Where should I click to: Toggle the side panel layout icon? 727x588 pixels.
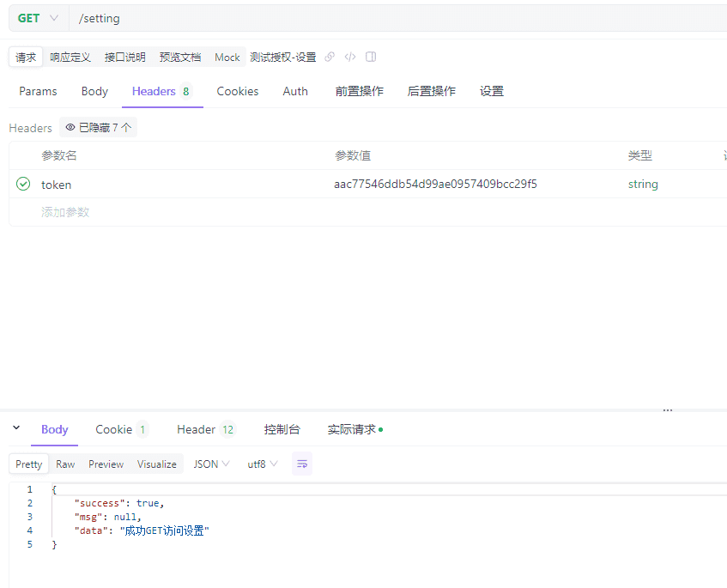click(371, 57)
